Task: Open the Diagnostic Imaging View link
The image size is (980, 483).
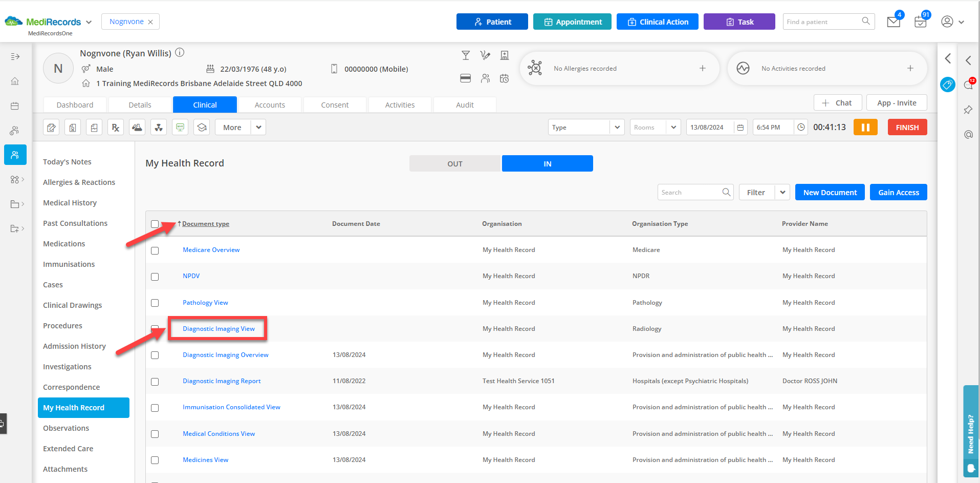Action: click(219, 329)
